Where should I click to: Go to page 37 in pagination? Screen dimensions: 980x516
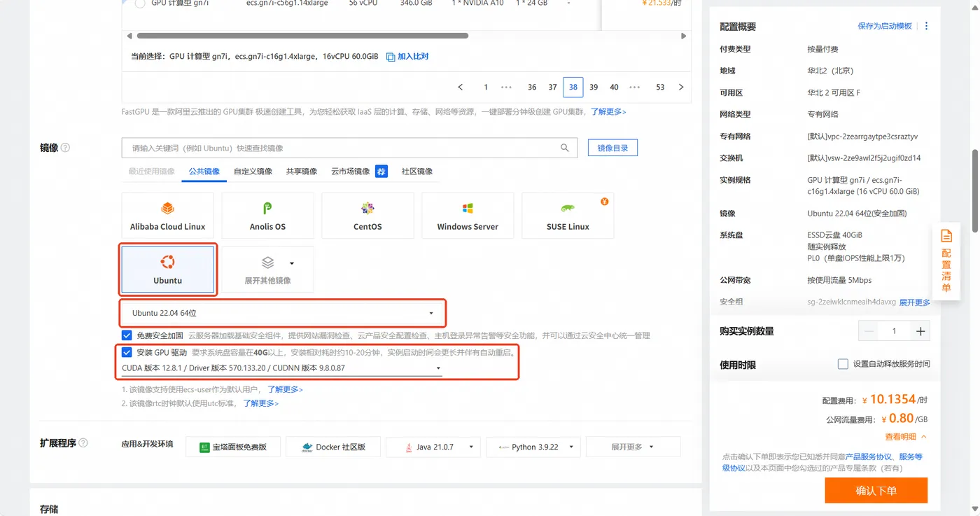(x=552, y=87)
